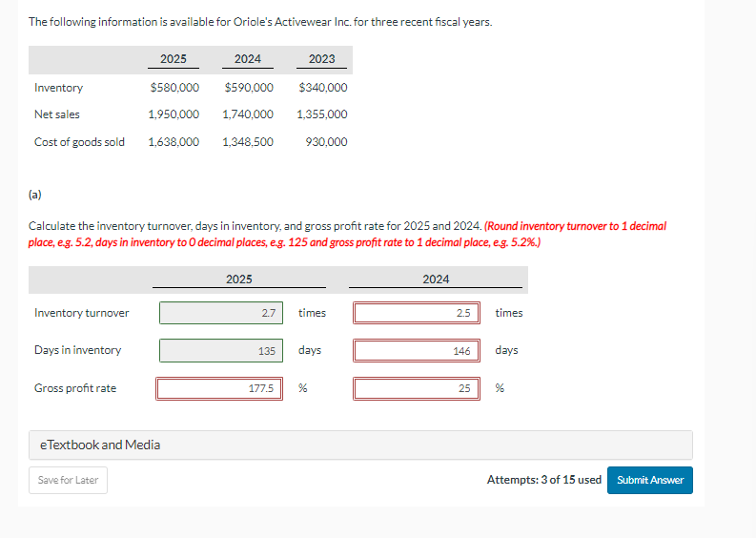Click the 2024 net sales value 1,740,000
The height and width of the screenshot is (538, 756).
tap(248, 114)
